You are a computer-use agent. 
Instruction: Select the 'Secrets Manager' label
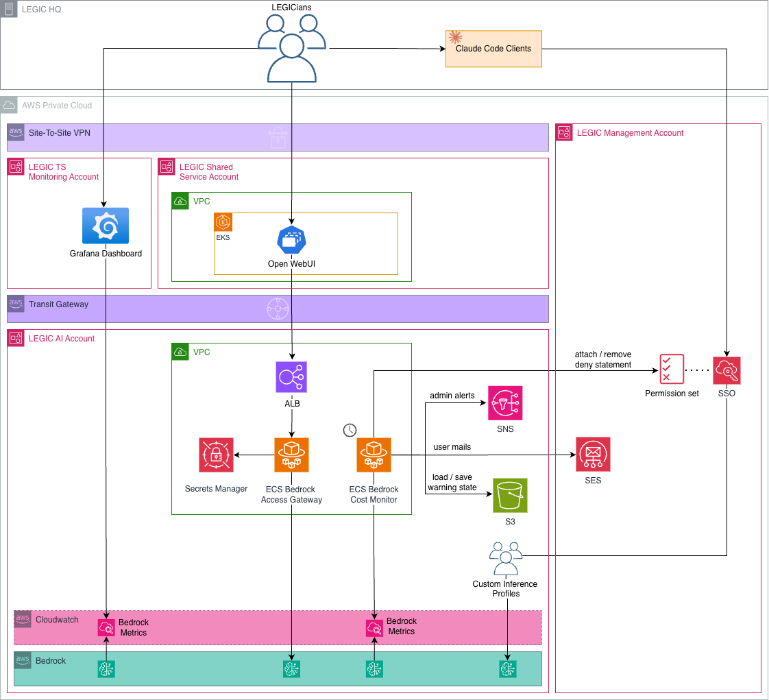click(217, 489)
